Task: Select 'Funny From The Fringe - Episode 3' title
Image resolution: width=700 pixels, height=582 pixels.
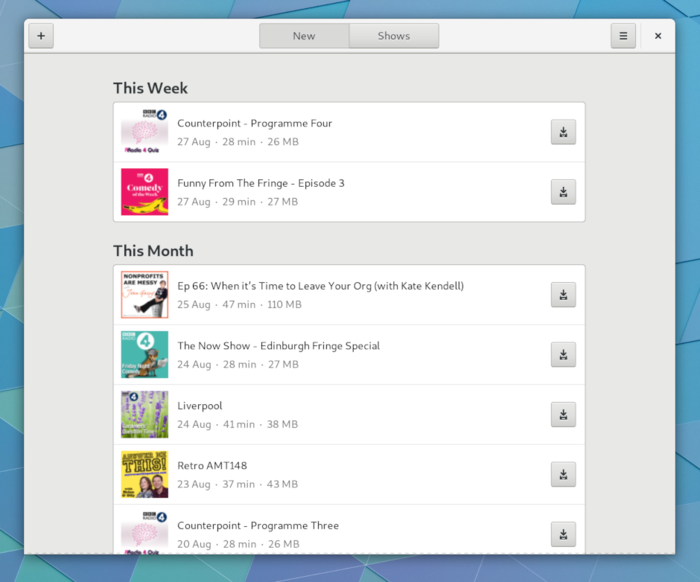Action: point(261,183)
